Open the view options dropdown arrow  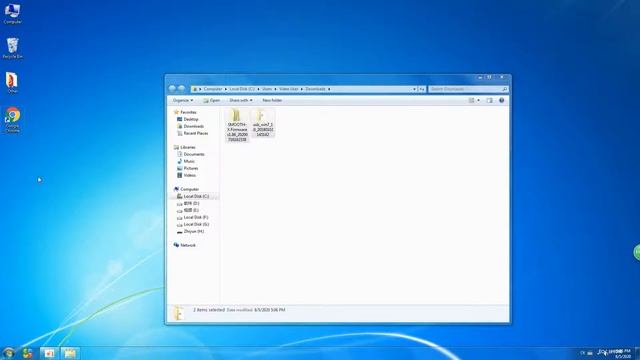pos(478,100)
